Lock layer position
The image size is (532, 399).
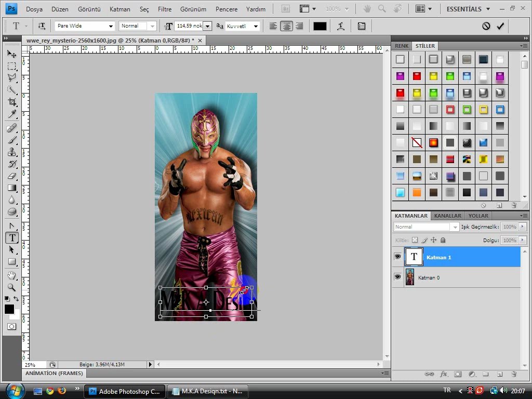[x=433, y=240]
